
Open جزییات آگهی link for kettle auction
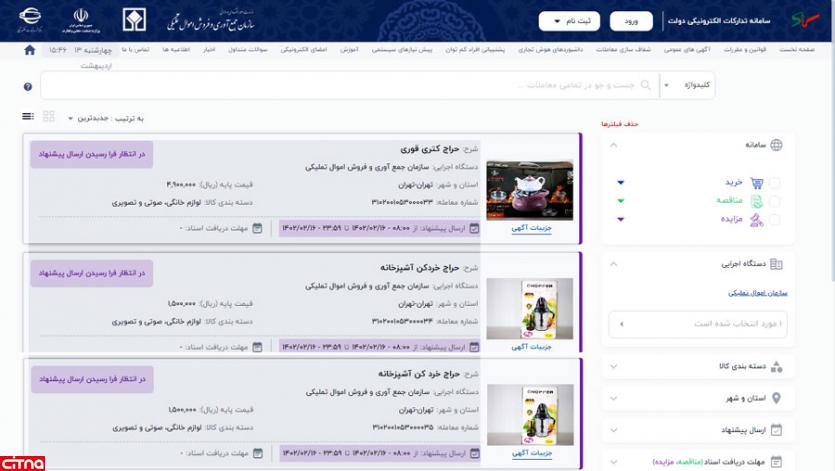coord(532,228)
